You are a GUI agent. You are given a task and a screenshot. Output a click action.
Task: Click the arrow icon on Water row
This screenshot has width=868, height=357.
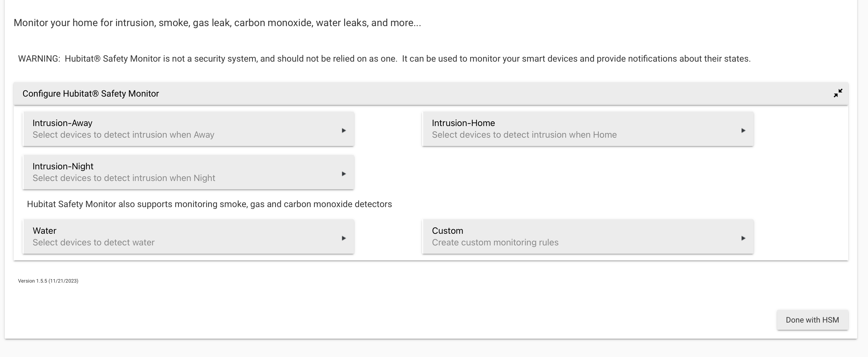pyautogui.click(x=344, y=238)
